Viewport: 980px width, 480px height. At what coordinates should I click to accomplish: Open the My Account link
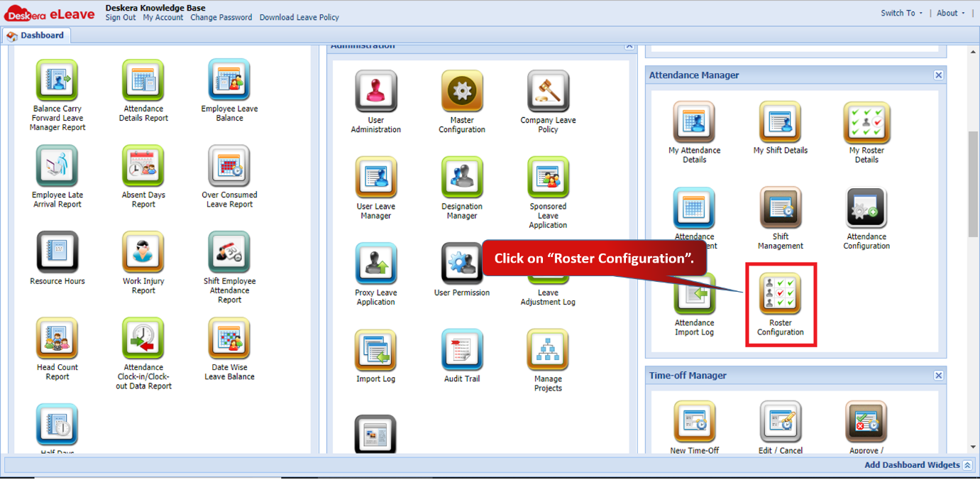(x=163, y=18)
